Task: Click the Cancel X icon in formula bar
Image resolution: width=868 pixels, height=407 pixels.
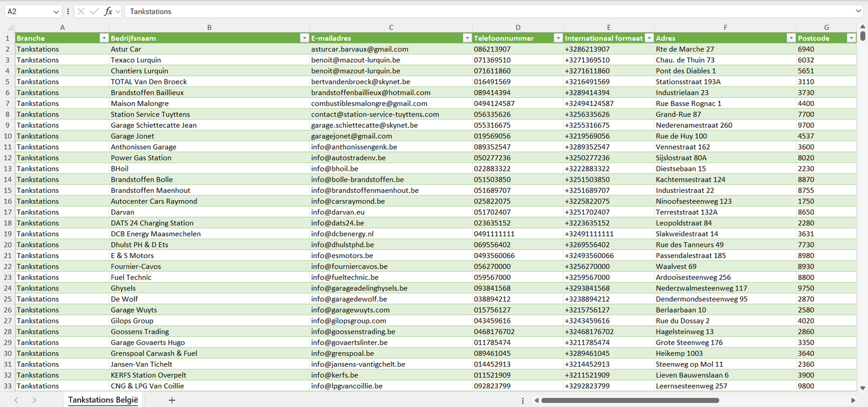Action: [x=81, y=11]
